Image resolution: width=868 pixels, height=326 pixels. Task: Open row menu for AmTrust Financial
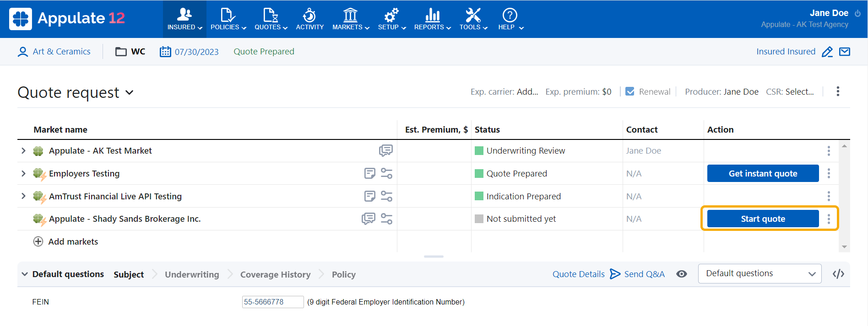point(828,196)
